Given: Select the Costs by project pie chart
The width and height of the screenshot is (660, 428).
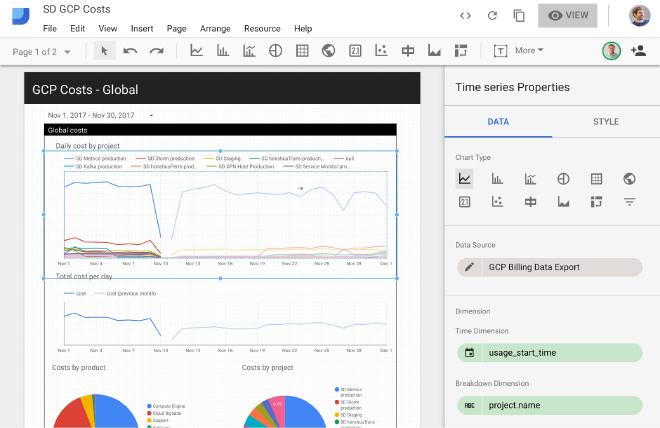Looking at the screenshot, I should pos(285,412).
